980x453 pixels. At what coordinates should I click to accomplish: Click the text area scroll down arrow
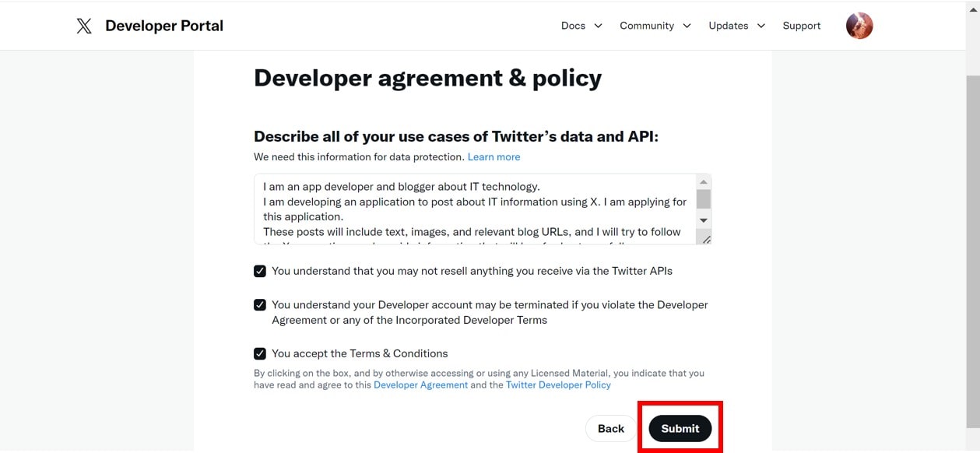pyautogui.click(x=703, y=220)
